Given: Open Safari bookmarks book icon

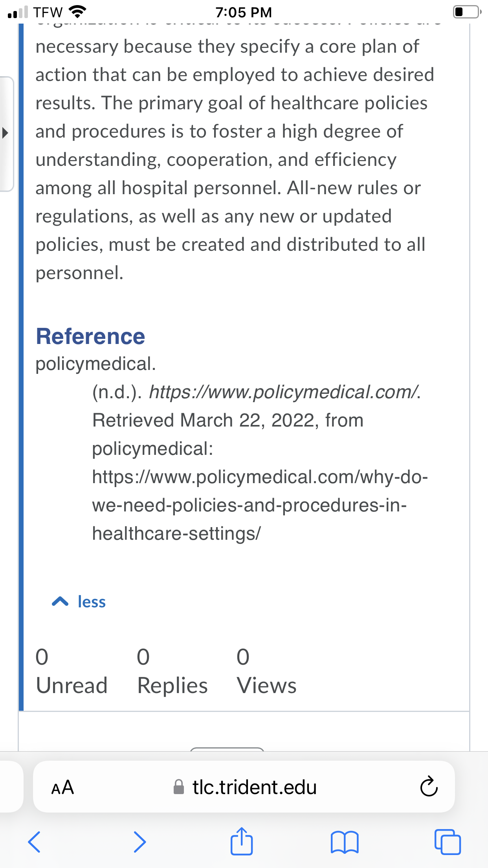Looking at the screenshot, I should coord(345,842).
